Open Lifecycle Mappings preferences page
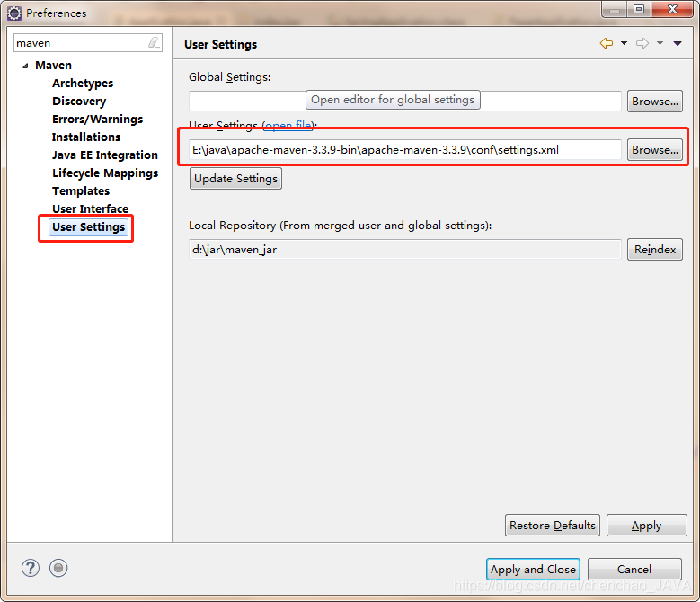 (105, 173)
